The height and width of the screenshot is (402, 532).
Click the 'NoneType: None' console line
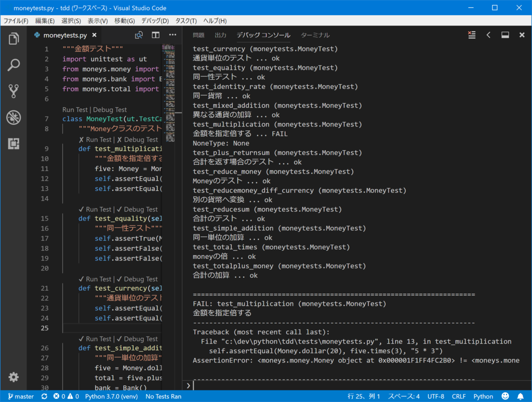pyautogui.click(x=221, y=144)
